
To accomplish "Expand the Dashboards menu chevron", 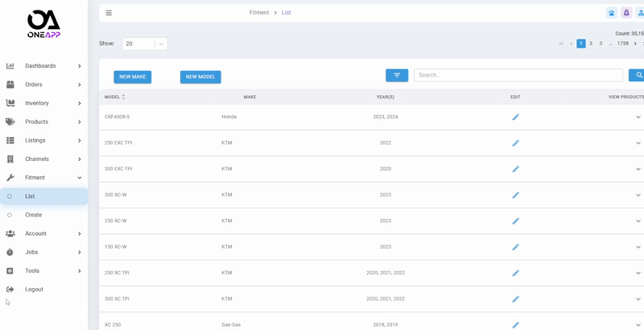I will click(x=79, y=66).
